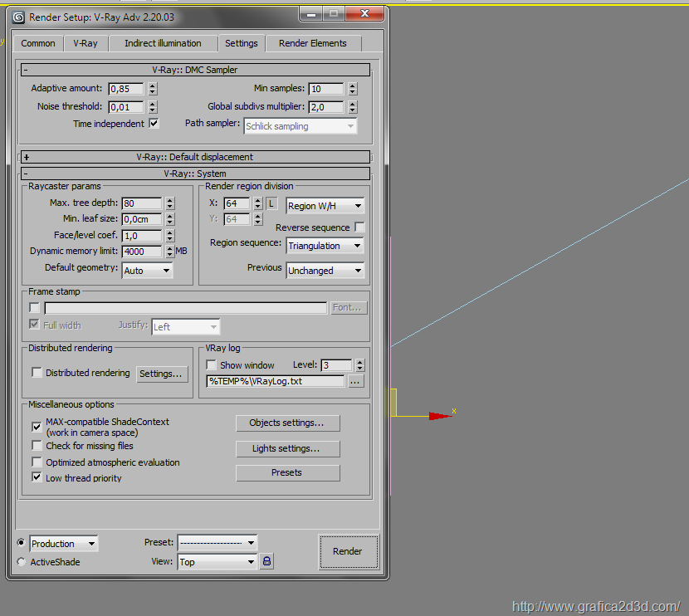Click the Render Setup window app icon
The image size is (689, 616).
tap(18, 17)
